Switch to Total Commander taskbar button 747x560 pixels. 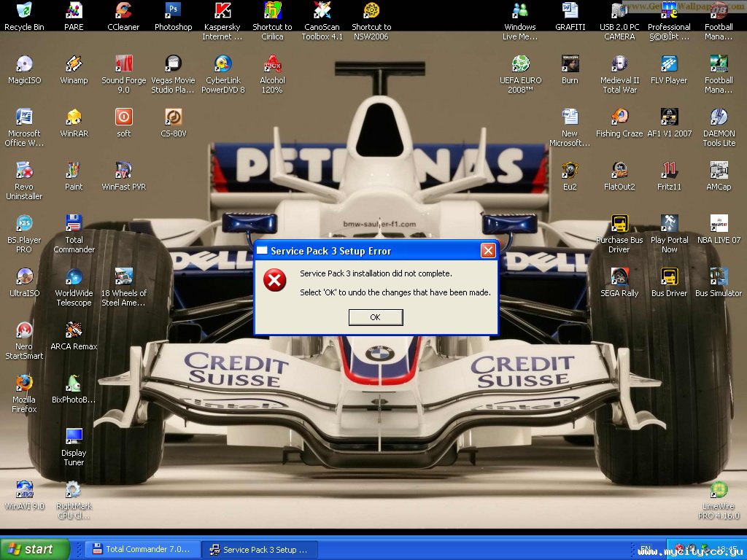143,549
